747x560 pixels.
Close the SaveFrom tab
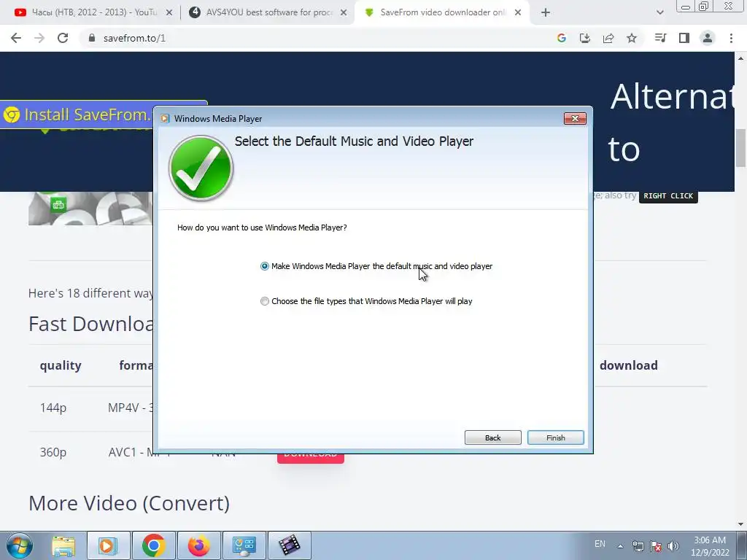[x=518, y=13]
